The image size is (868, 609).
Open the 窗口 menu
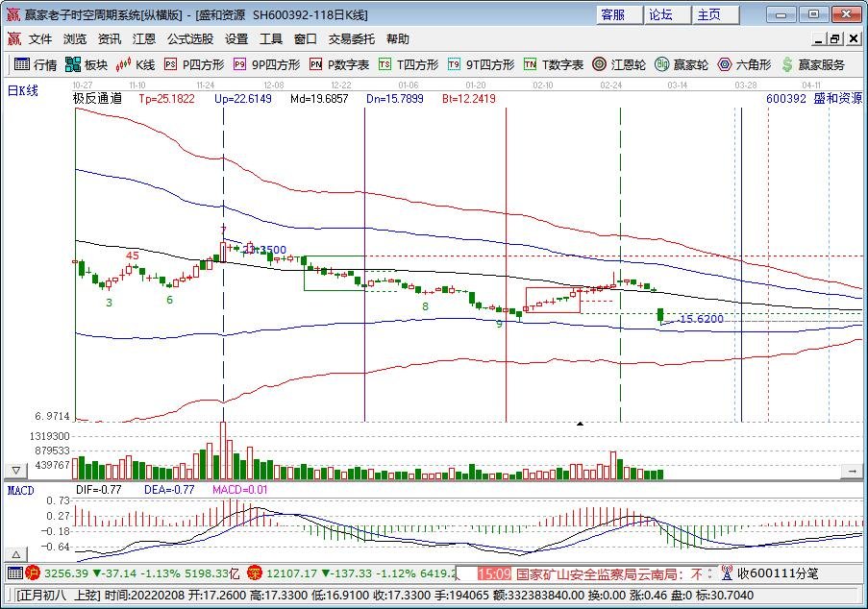pyautogui.click(x=305, y=38)
